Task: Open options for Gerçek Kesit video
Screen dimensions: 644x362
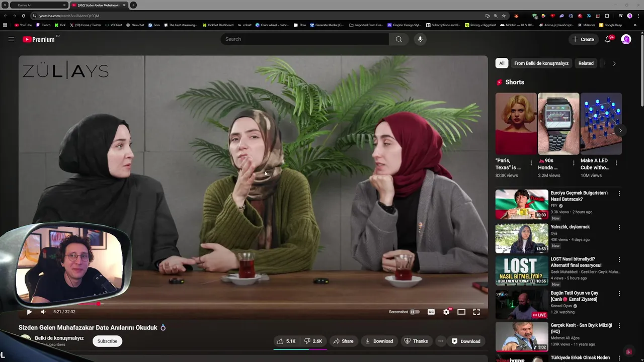Action: coord(619,325)
